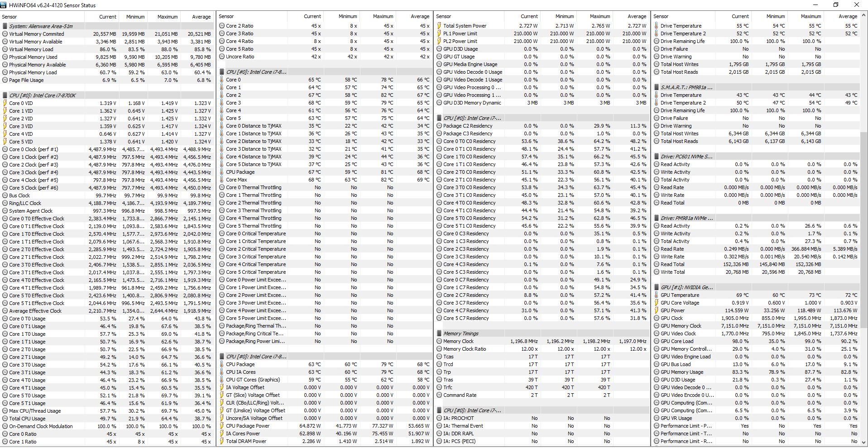Select the Drive: PM981a NVMe group header
Viewport: 868px width, 448px height.
click(756, 218)
